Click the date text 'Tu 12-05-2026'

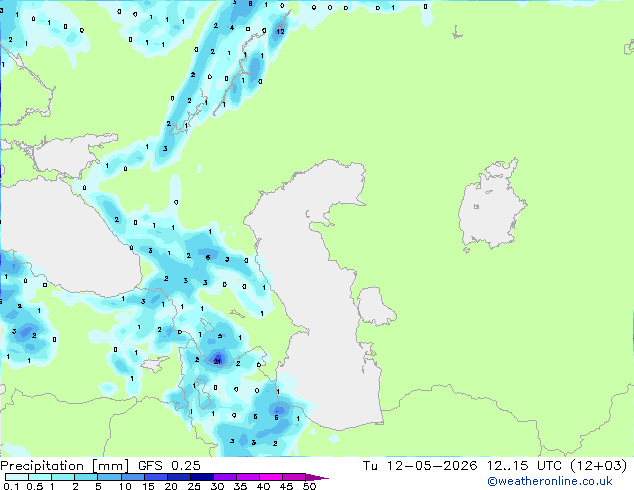420,466
